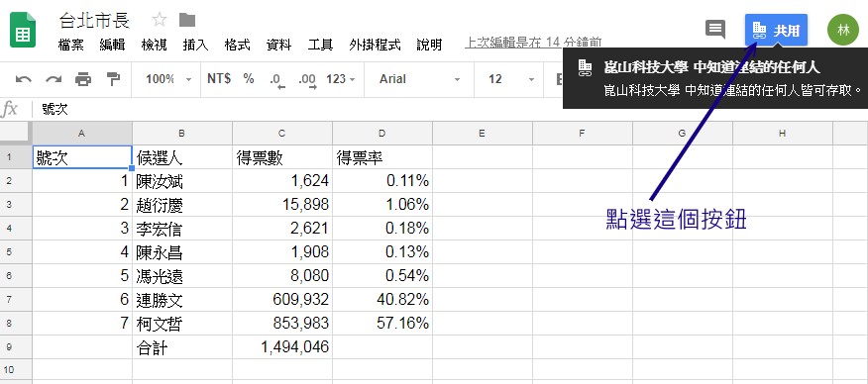Select column F header

[583, 134]
